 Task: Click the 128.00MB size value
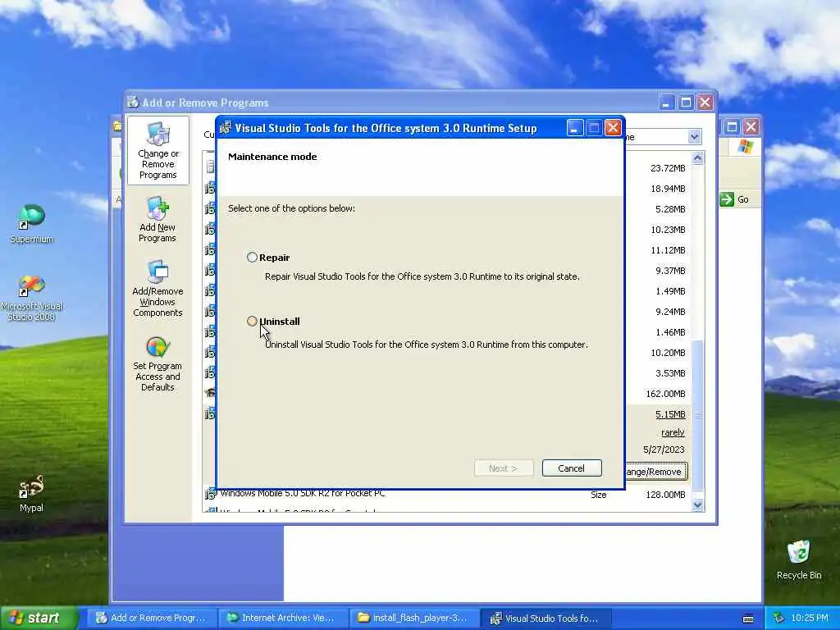pyautogui.click(x=665, y=495)
